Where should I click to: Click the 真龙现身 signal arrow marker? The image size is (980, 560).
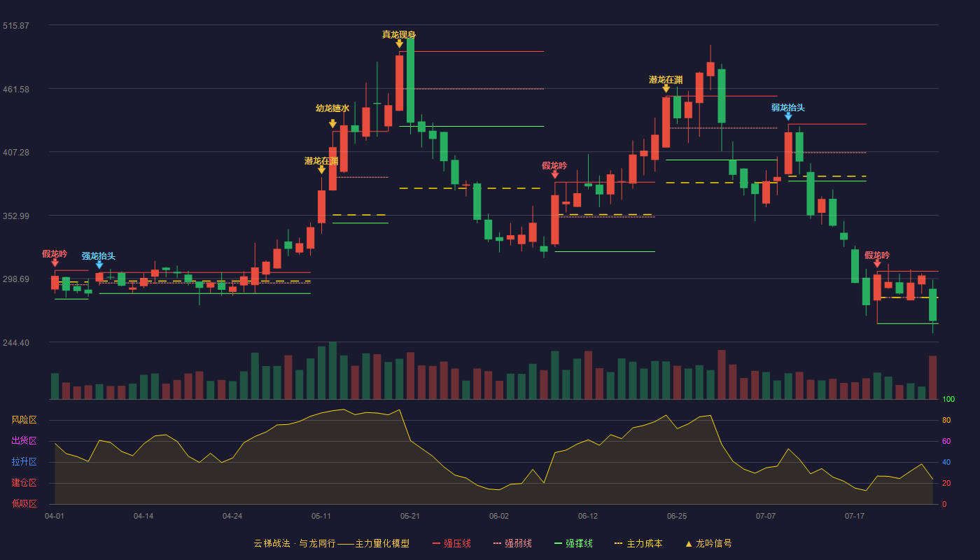coord(399,44)
